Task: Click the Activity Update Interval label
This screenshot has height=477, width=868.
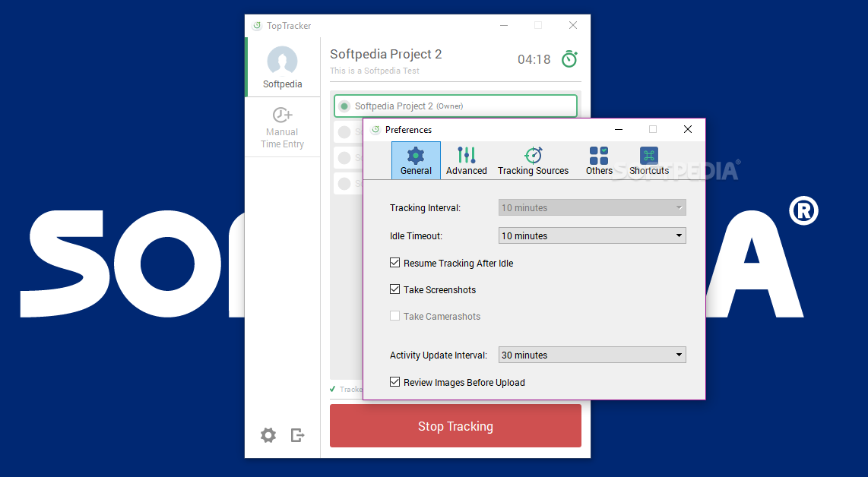Action: 439,355
